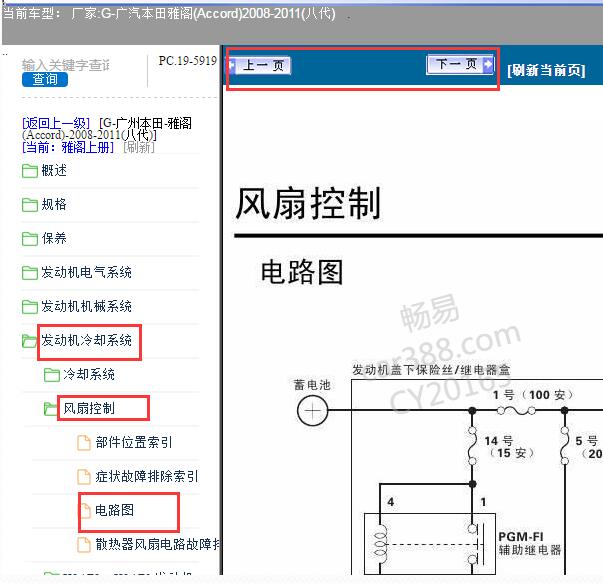The width and height of the screenshot is (603, 584).
Task: Select the 冷却系统 subfolder label
Action: click(x=89, y=374)
